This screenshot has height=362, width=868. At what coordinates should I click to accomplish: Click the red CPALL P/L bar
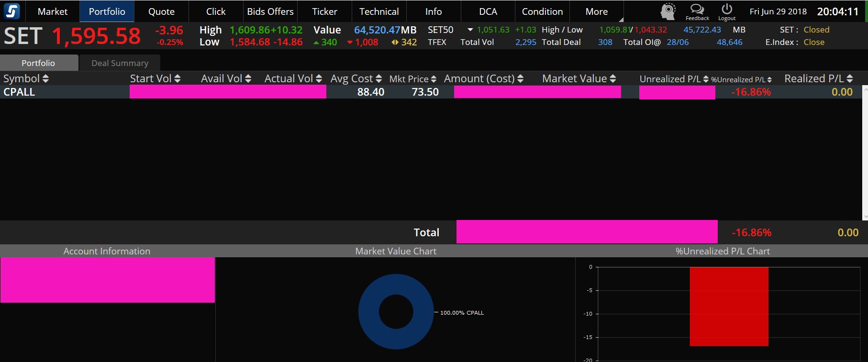729,306
